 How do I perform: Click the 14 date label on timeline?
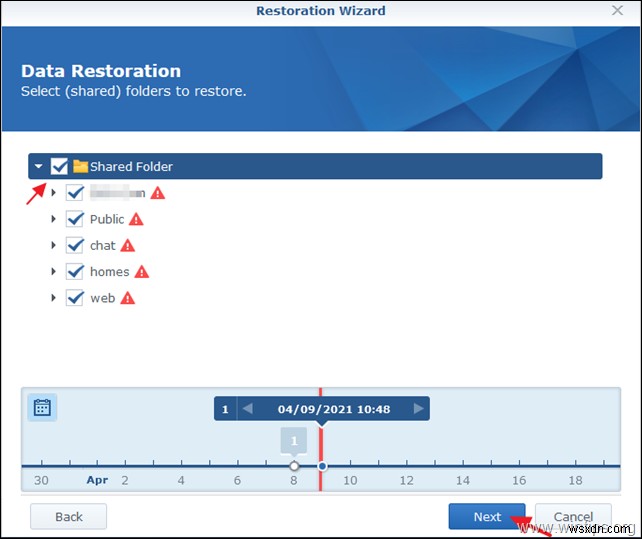click(463, 480)
